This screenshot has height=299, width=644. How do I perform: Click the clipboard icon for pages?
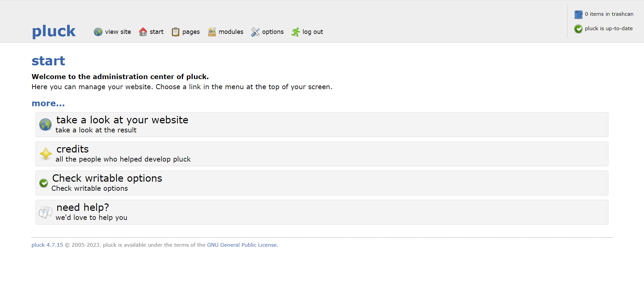click(x=175, y=32)
